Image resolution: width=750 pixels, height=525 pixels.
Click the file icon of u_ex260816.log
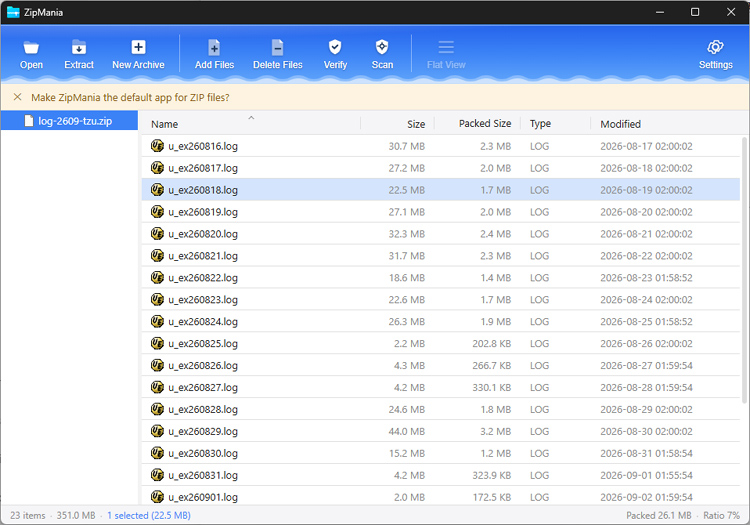[157, 146]
